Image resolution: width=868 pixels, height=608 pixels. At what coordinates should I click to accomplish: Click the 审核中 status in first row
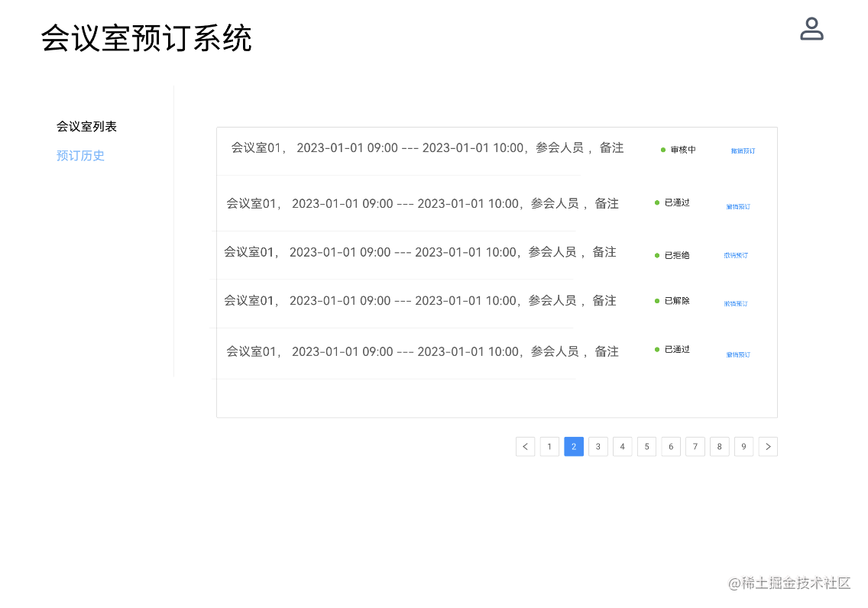coord(682,150)
